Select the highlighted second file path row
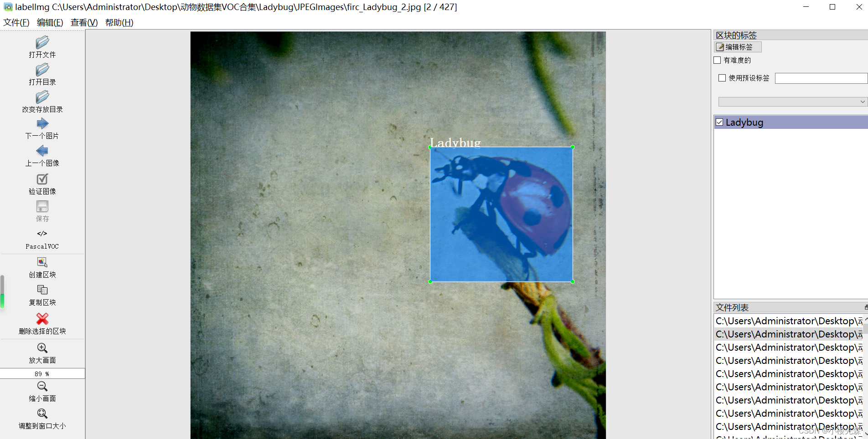 (789, 334)
